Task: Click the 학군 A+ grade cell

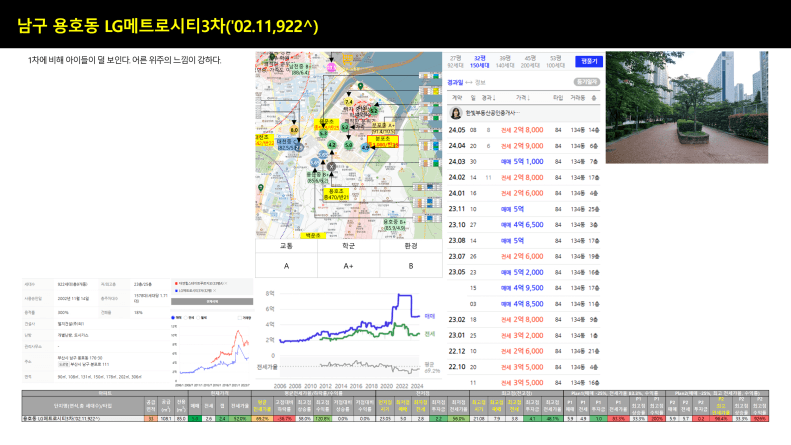Action: click(x=349, y=265)
